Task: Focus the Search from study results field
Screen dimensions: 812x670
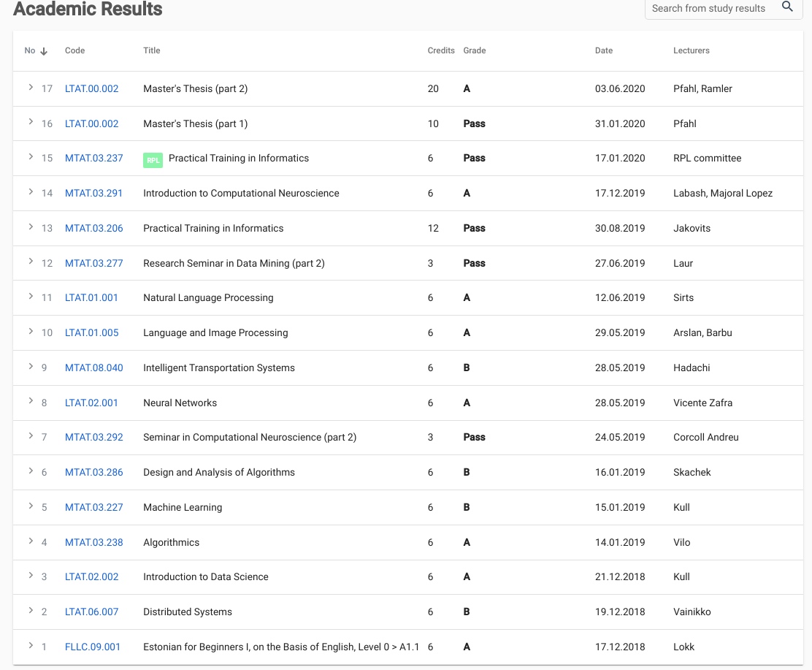Action: tap(708, 9)
